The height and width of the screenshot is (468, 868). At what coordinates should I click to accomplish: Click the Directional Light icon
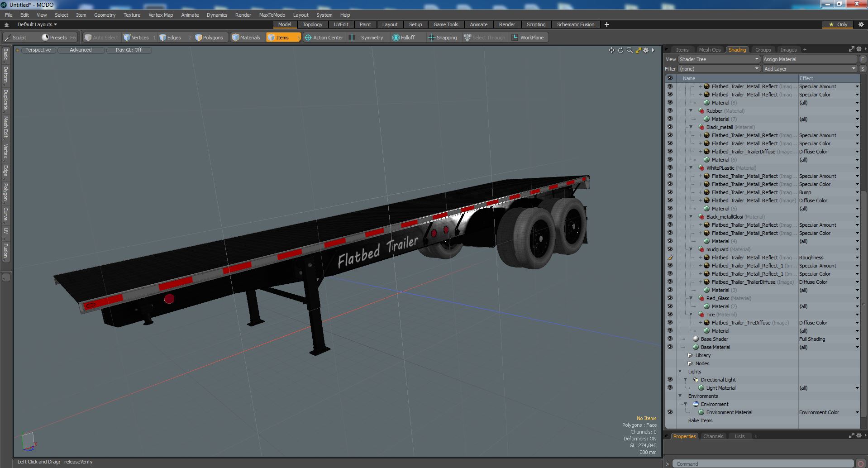pos(696,380)
